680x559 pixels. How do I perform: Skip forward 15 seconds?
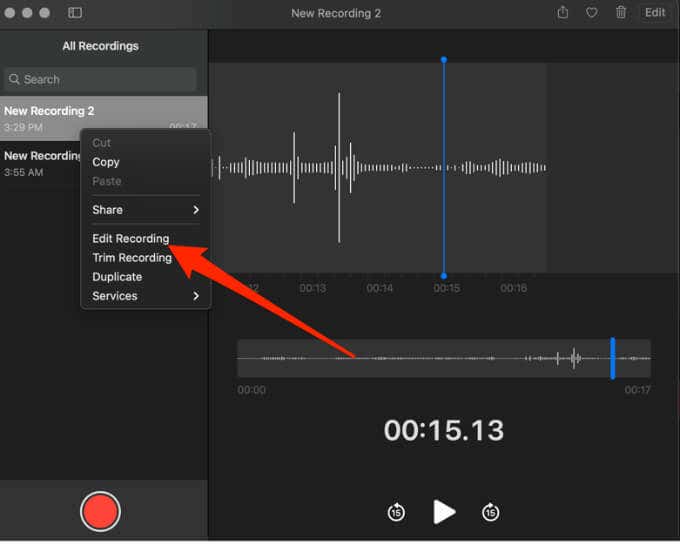[490, 513]
